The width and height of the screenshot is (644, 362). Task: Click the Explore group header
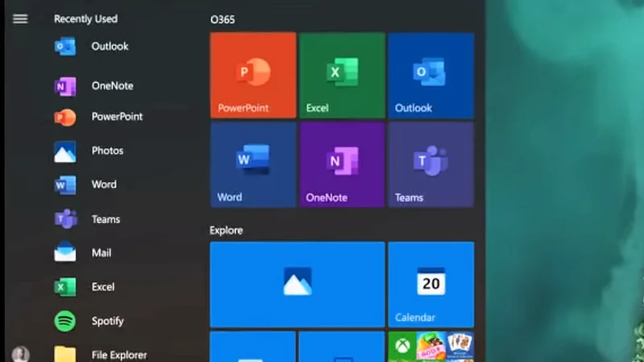pyautogui.click(x=226, y=230)
